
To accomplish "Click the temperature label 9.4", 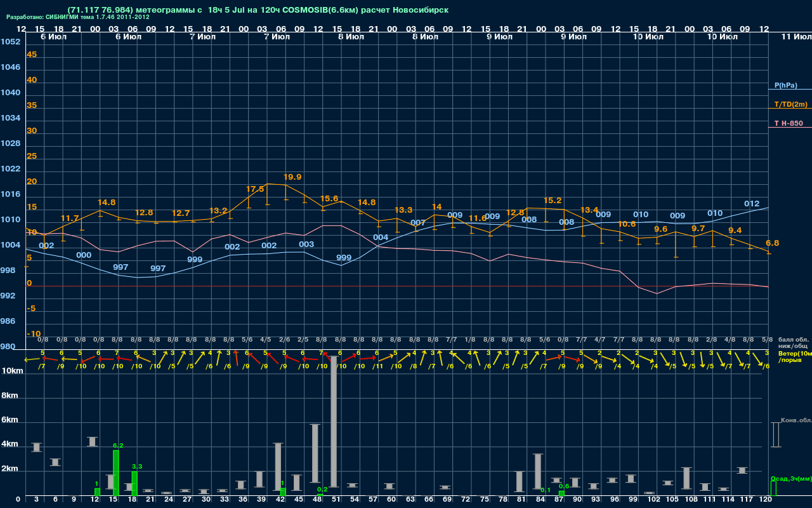I will tap(735, 231).
